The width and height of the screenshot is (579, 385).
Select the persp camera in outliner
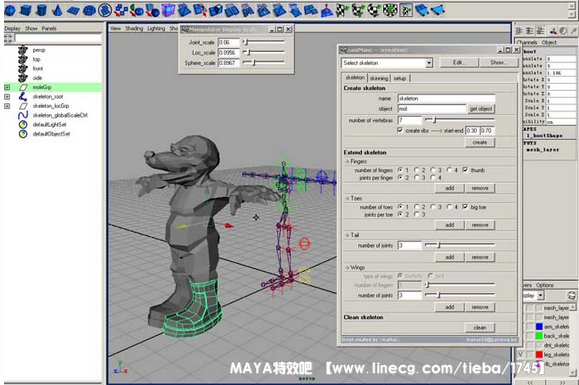(x=39, y=50)
